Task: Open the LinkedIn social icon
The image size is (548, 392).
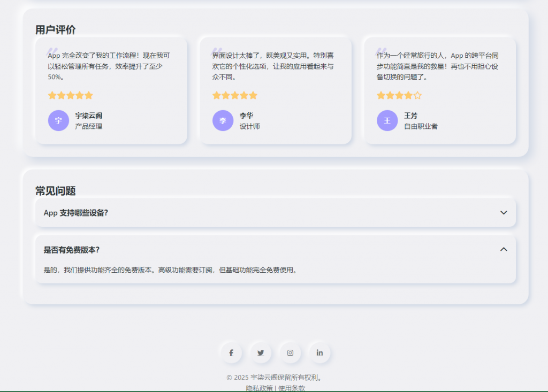Action: [320, 352]
